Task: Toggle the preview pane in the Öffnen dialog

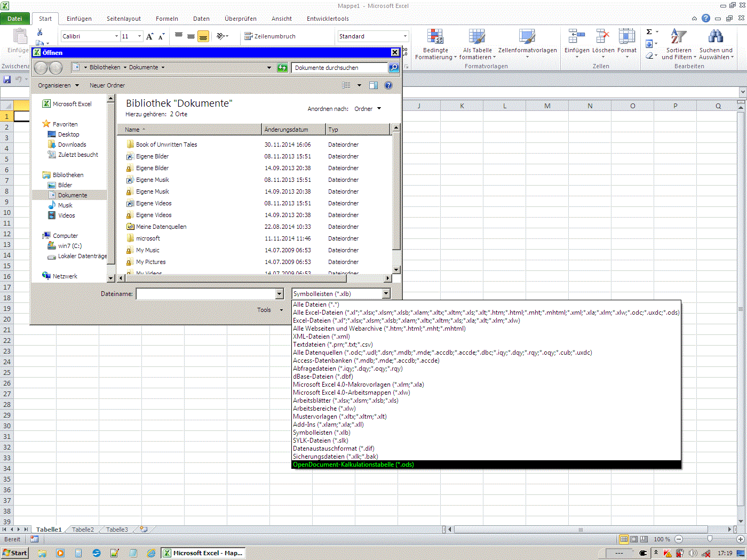Action: coord(373,85)
